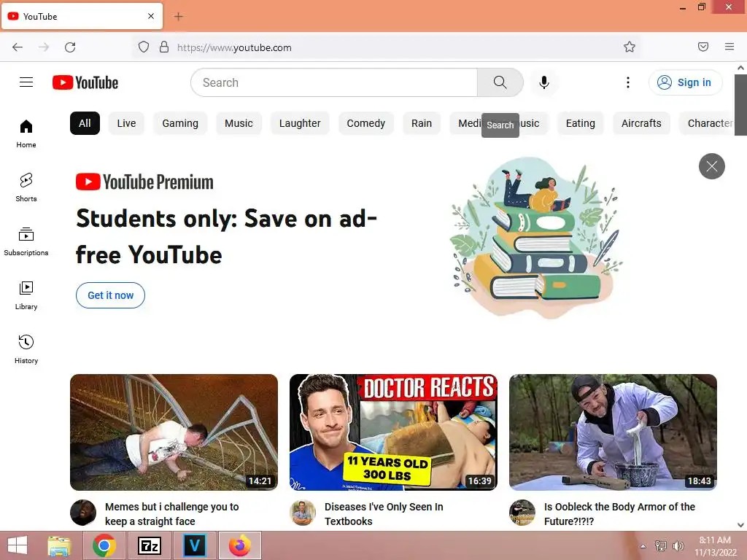Select the Aircrafts filter chip
Viewport: 747px width, 560px height.
641,123
